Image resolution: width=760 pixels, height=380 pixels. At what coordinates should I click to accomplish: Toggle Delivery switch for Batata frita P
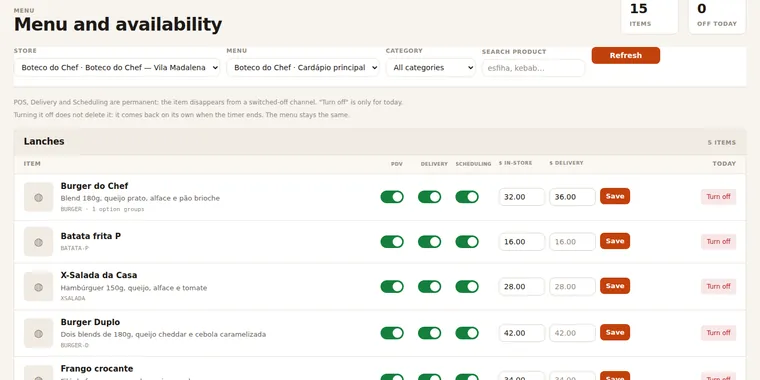[429, 241]
